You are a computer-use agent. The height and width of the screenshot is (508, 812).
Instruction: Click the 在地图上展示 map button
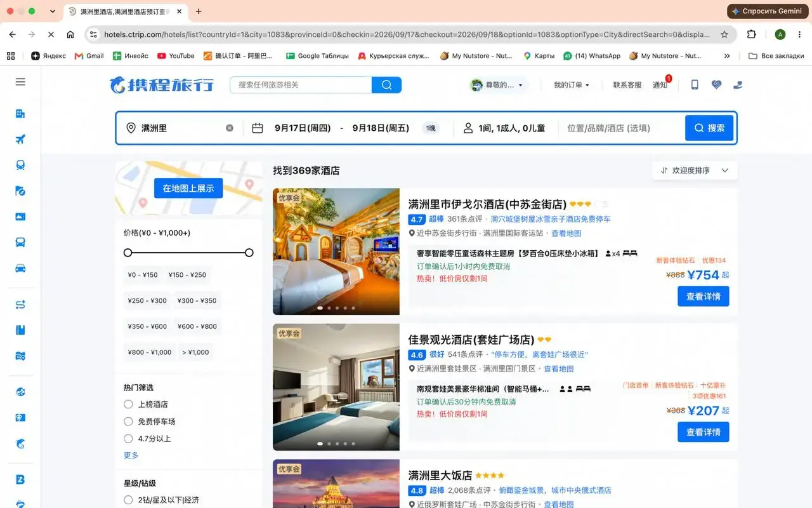point(188,188)
